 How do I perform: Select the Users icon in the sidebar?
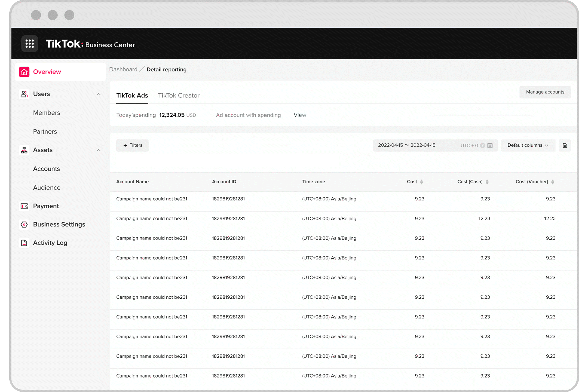pos(24,94)
